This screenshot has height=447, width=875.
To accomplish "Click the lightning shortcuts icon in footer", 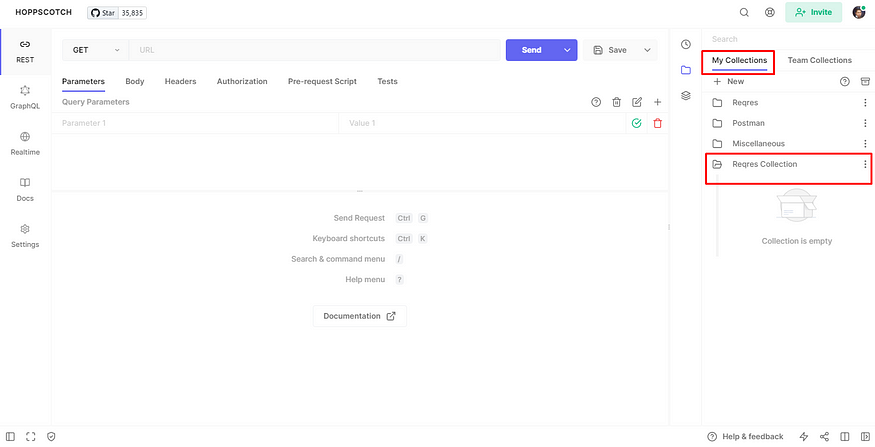I will pos(804,436).
